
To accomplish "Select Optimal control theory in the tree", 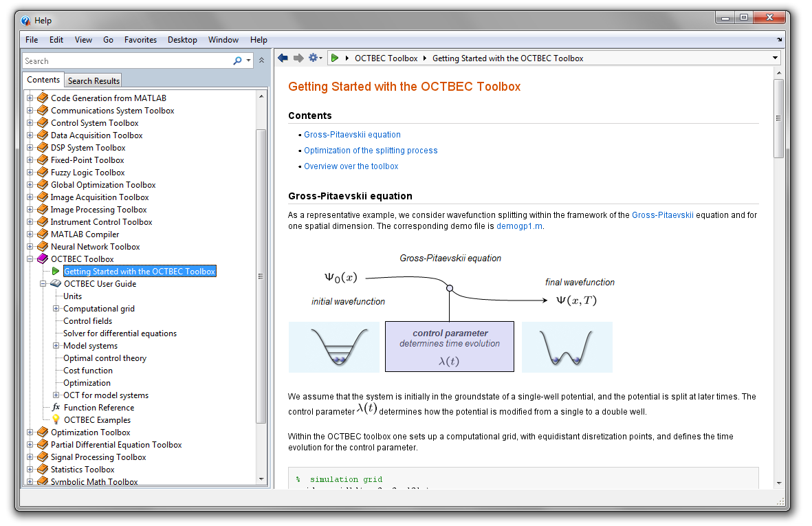I will point(105,358).
